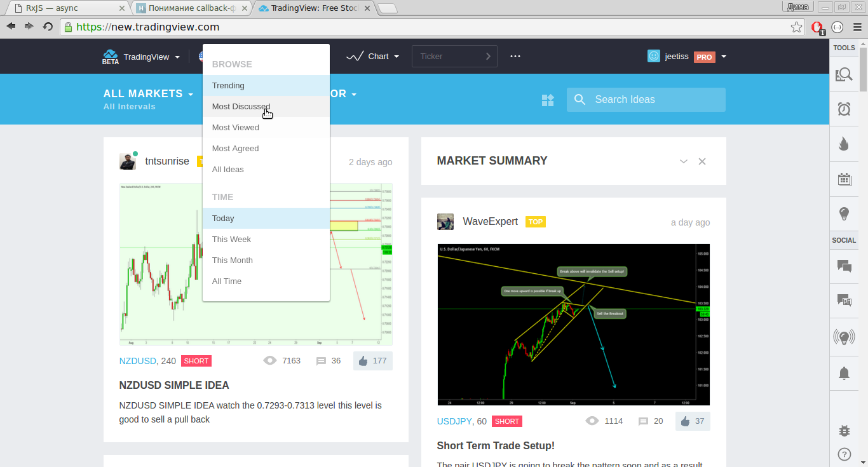Image resolution: width=868 pixels, height=467 pixels.
Task: Like the NZDUSD idea with 177 thumbs up
Action: click(x=372, y=361)
